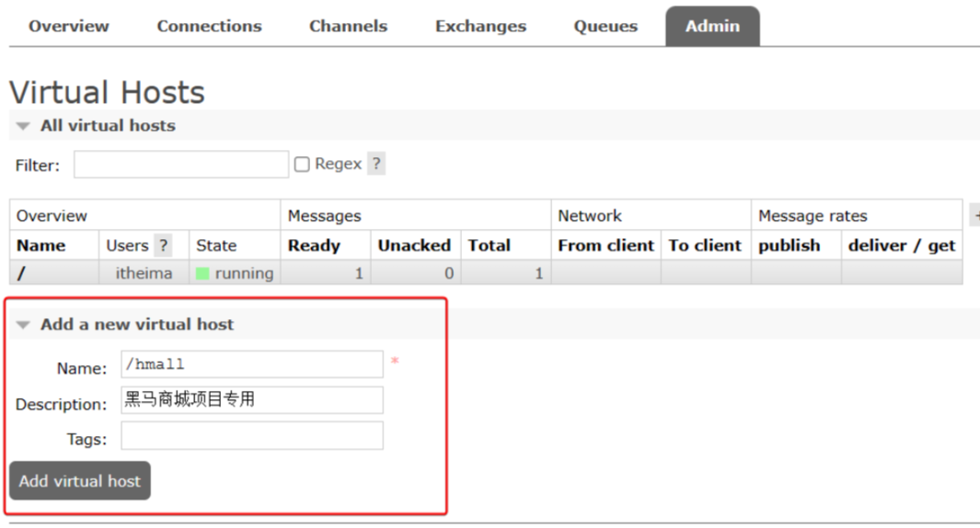Switch to the Connections tab
980x528 pixels.
pyautogui.click(x=209, y=27)
